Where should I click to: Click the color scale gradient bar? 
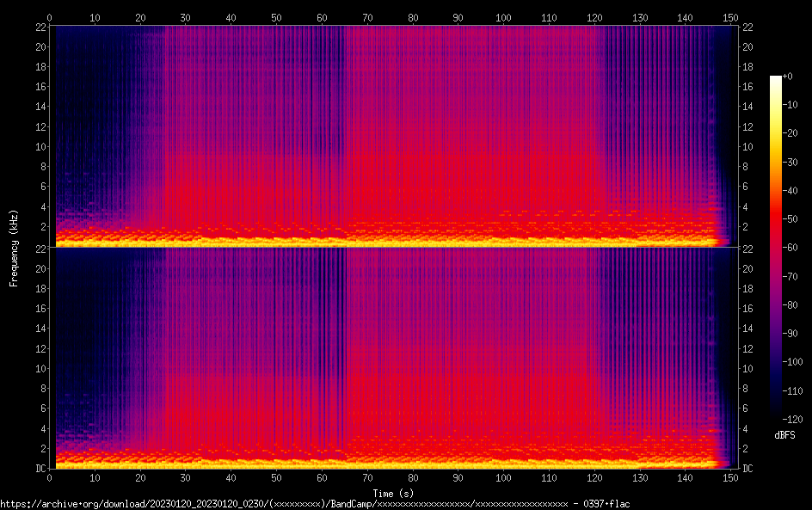(776, 248)
